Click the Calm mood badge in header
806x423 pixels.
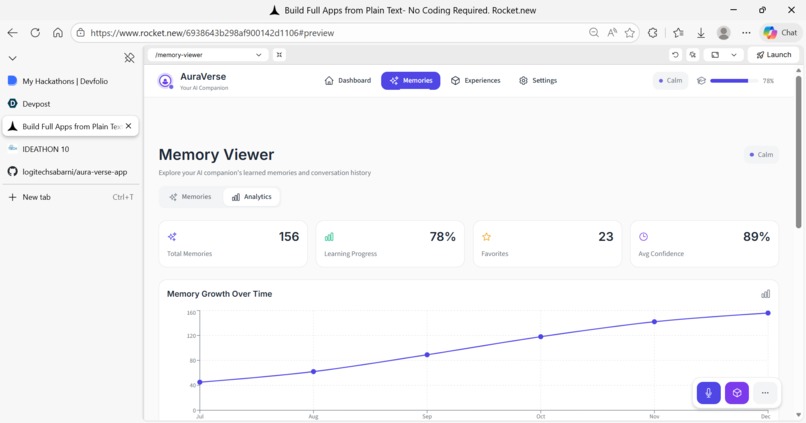tap(670, 81)
